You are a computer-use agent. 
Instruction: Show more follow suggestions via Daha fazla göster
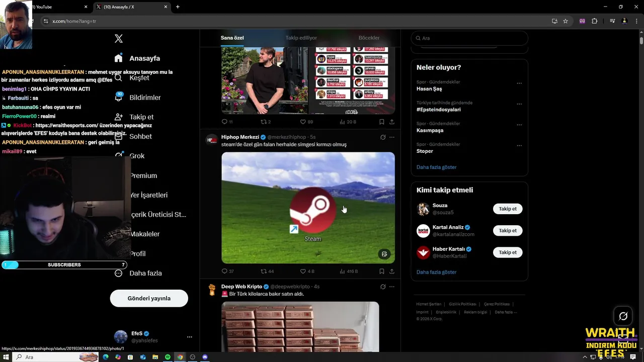pos(436,272)
